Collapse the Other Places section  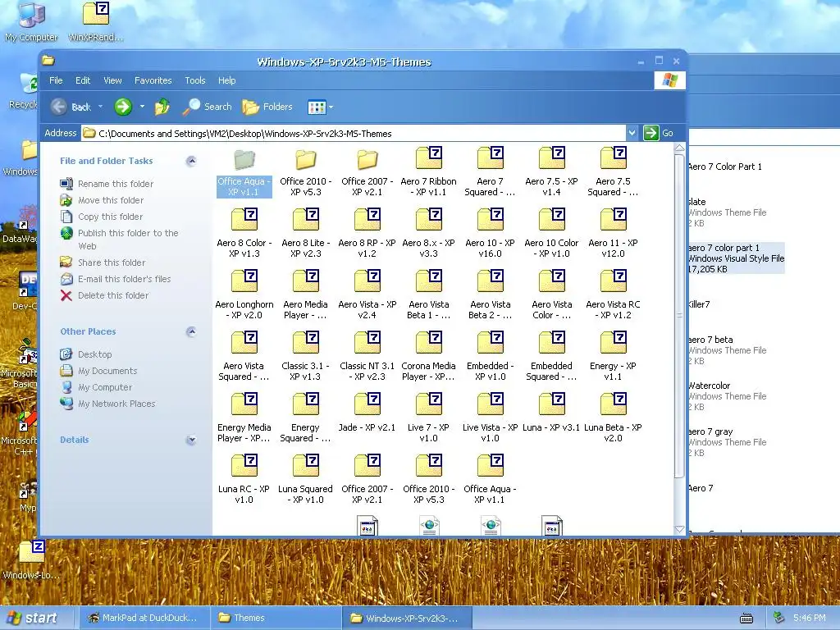point(190,331)
